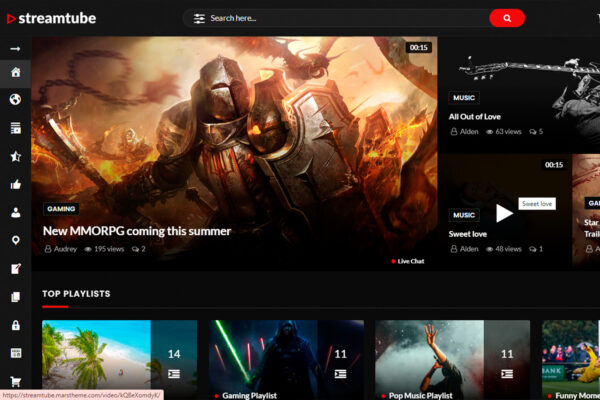The height and width of the screenshot is (400, 600).
Task: Open the GAMING category tag on featured video
Action: pos(61,209)
